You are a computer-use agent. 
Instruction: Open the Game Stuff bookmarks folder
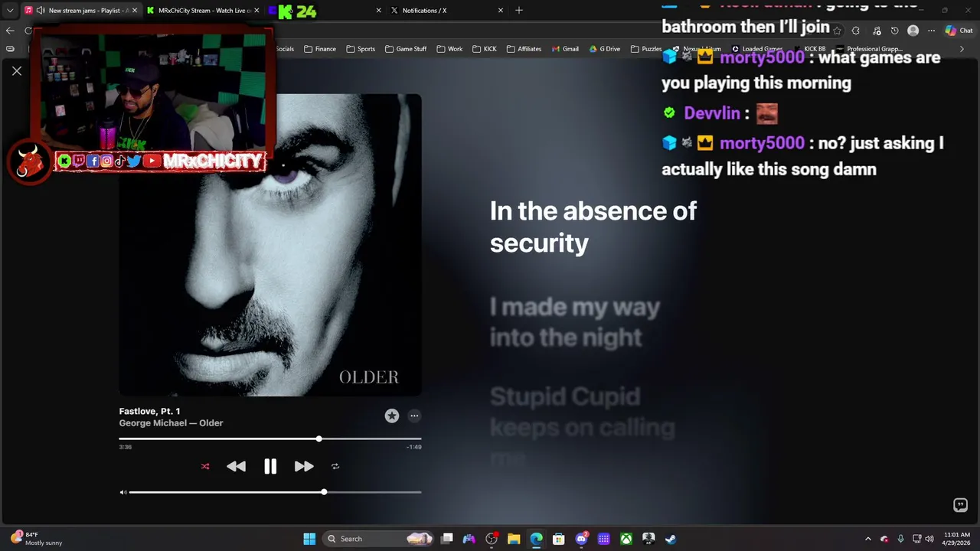point(406,49)
